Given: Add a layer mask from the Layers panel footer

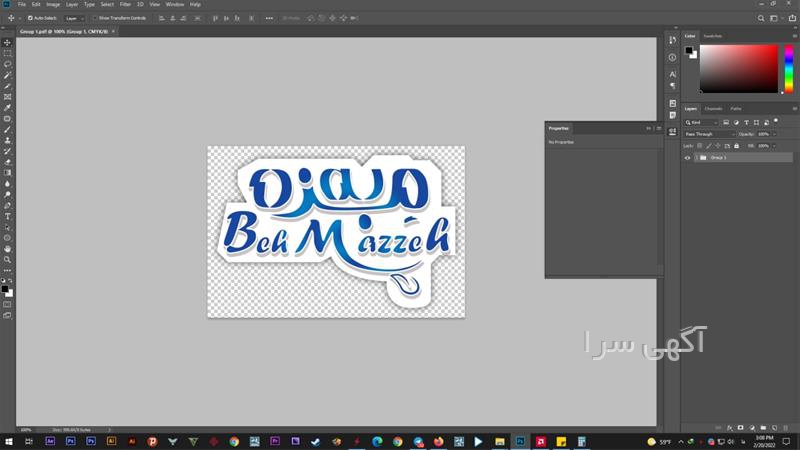Looking at the screenshot, I should (740, 428).
